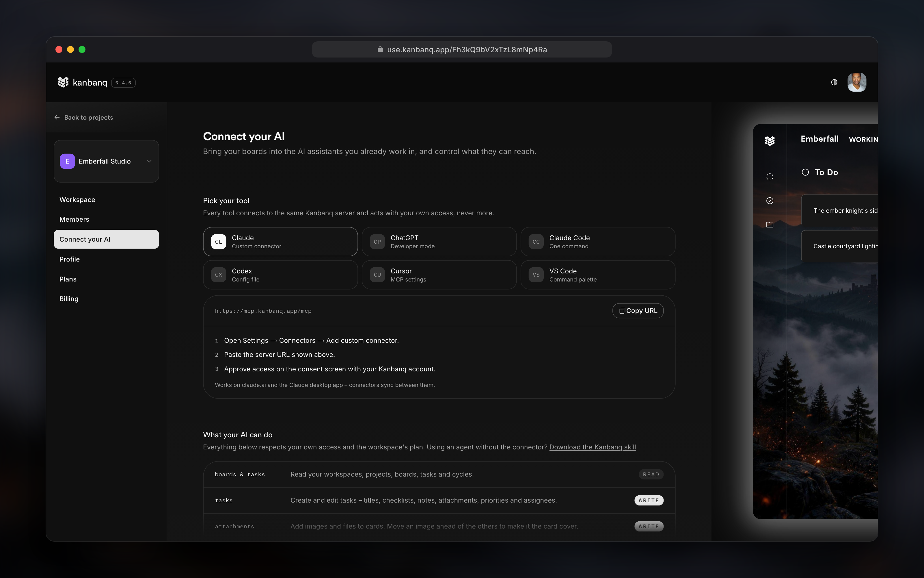Open the Profile section
The width and height of the screenshot is (924, 578).
click(106, 259)
